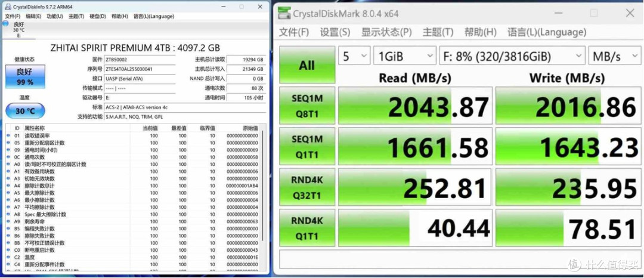
Task: Click the status dot for attribute A3 初始无效块数
Action: click(8, 178)
